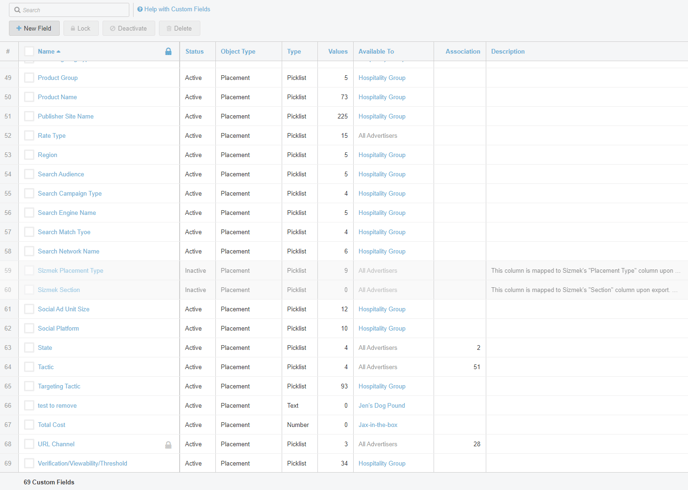Click association value 51 in Tactic row

477,367
